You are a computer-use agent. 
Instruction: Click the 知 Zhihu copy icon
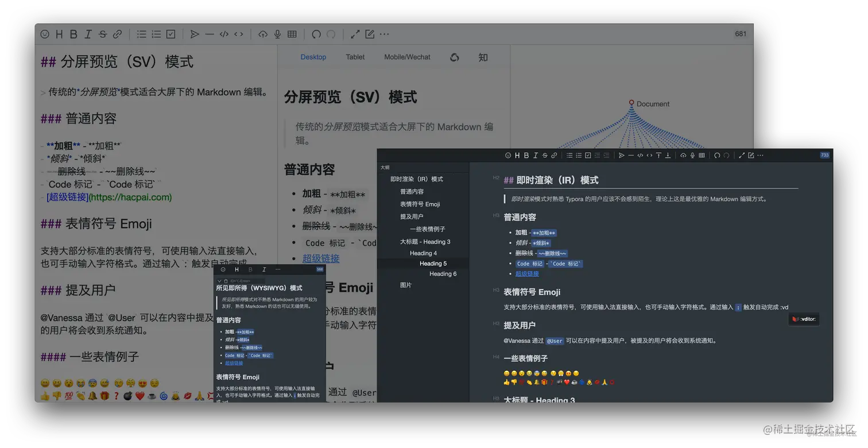(483, 57)
